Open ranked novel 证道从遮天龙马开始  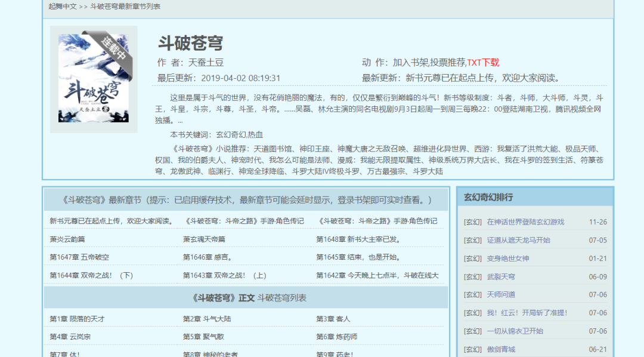coord(518,240)
